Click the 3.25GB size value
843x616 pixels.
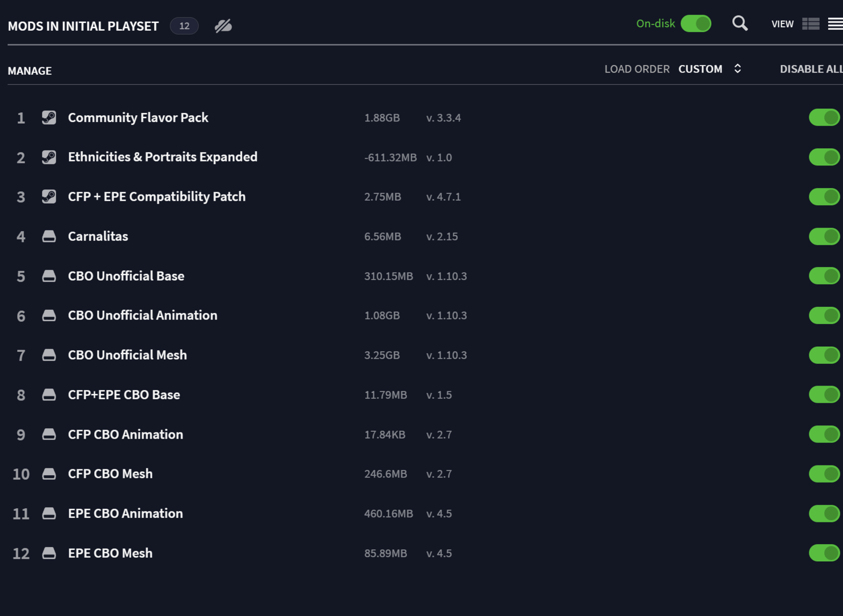382,355
